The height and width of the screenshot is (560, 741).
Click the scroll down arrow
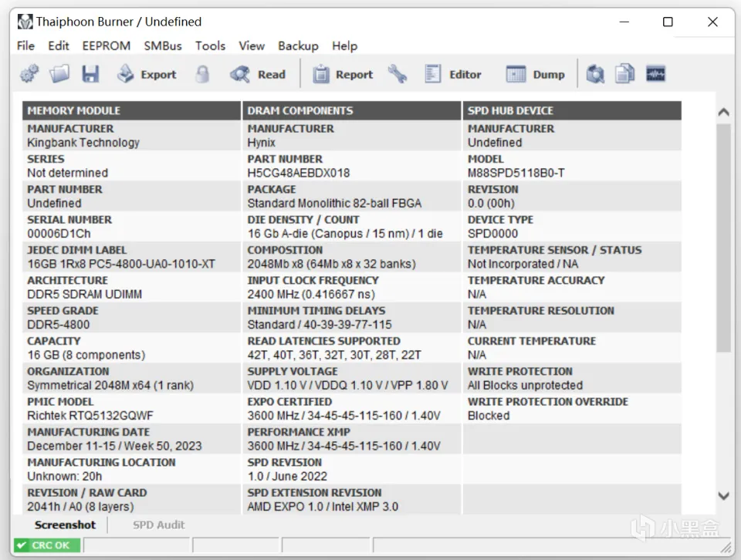723,496
